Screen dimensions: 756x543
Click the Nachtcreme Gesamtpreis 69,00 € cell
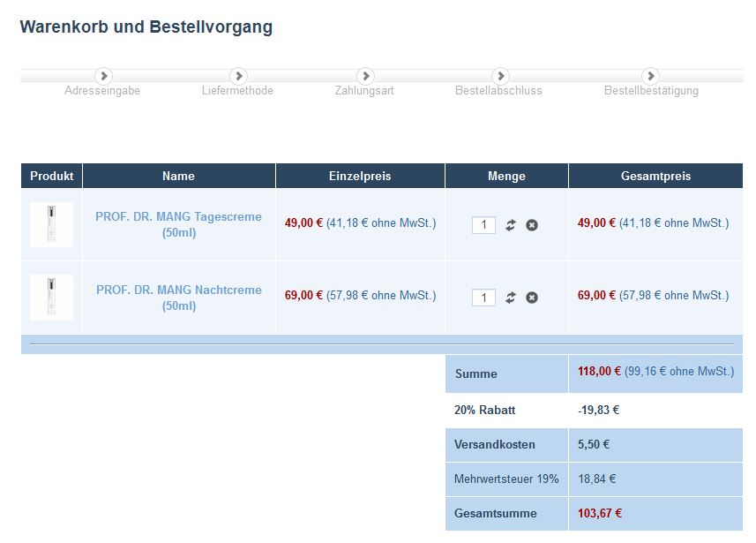click(x=654, y=296)
